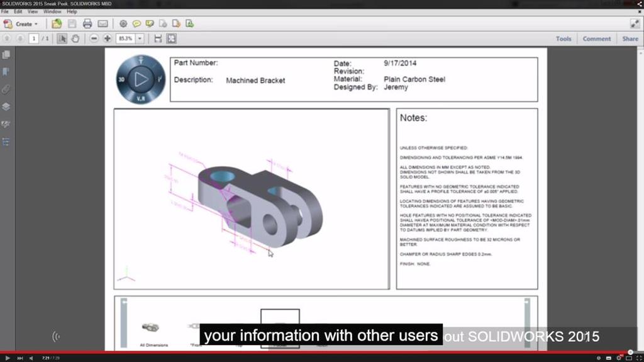Zoom in with the plus button

[x=107, y=38]
